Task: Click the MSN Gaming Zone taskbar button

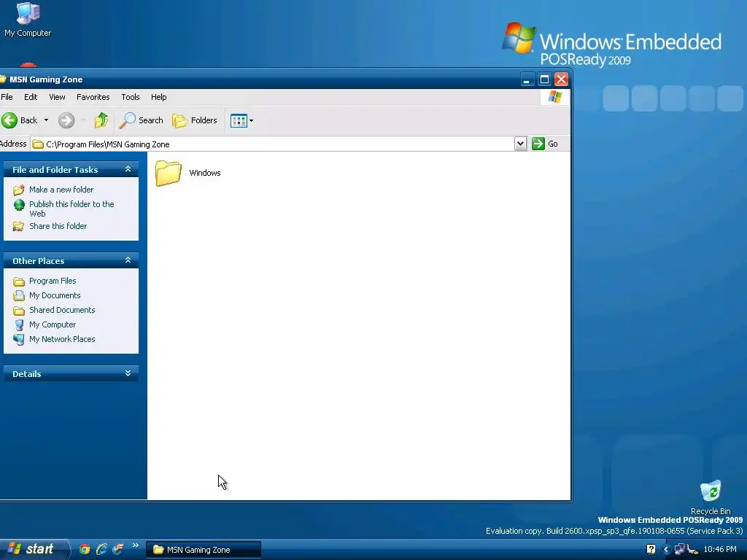Action: tap(203, 550)
